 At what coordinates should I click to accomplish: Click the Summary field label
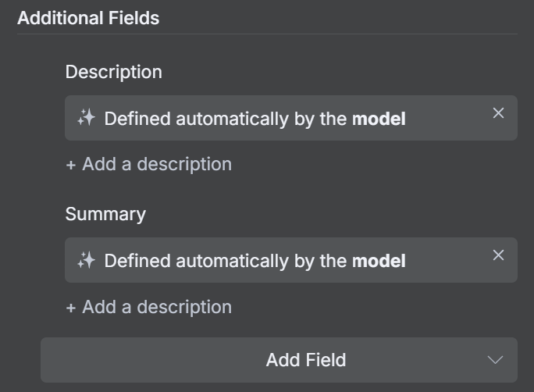tap(105, 214)
